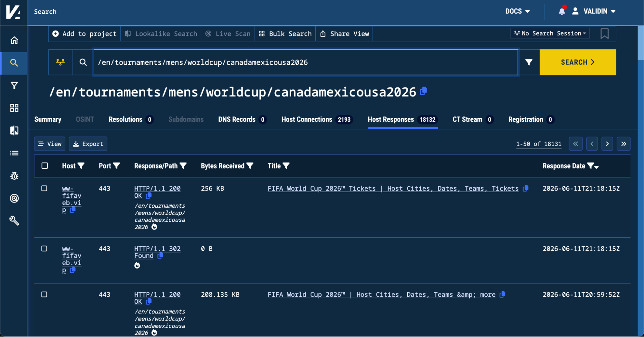The image size is (644, 337).
Task: Click the 1-50 of 18131 page indicator
Action: pos(539,144)
